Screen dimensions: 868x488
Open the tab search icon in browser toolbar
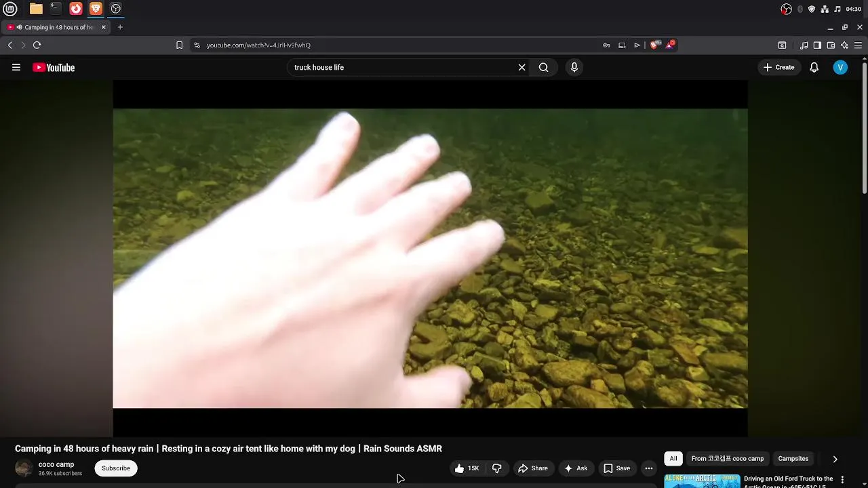pyautogui.click(x=782, y=45)
